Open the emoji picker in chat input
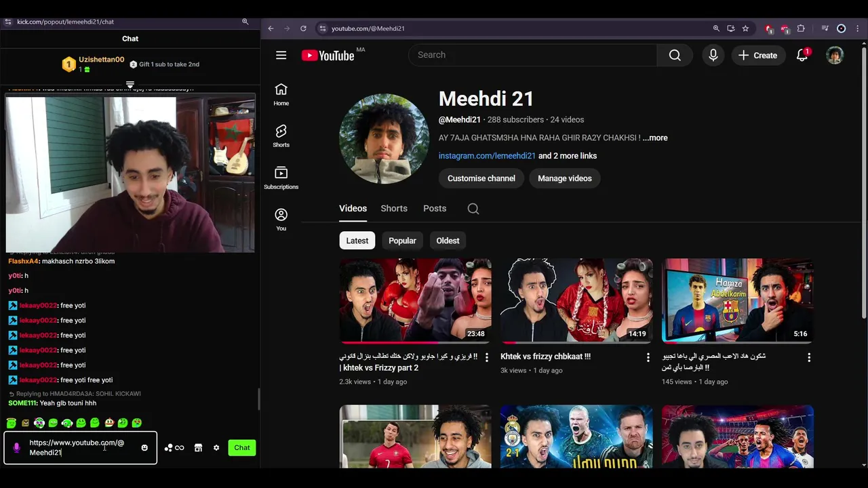 [x=144, y=447]
